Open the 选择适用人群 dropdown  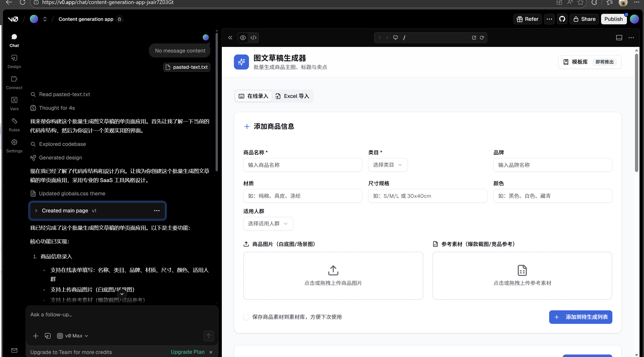tap(268, 223)
